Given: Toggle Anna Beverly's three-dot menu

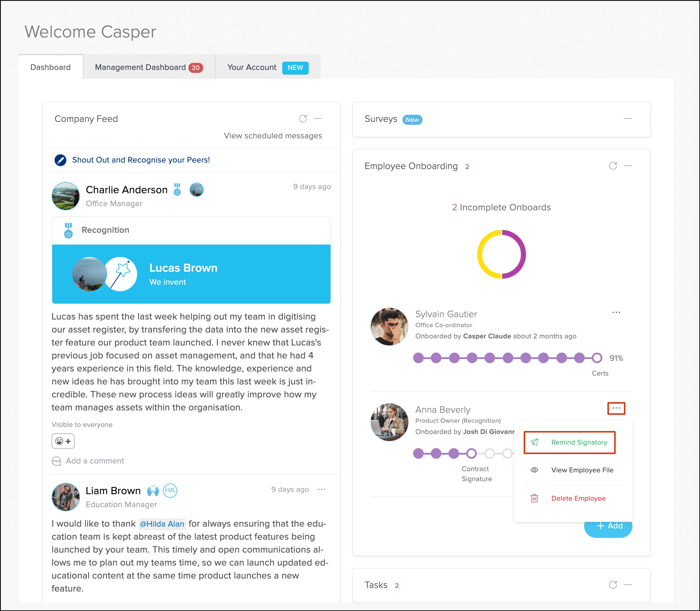Looking at the screenshot, I should 616,408.
